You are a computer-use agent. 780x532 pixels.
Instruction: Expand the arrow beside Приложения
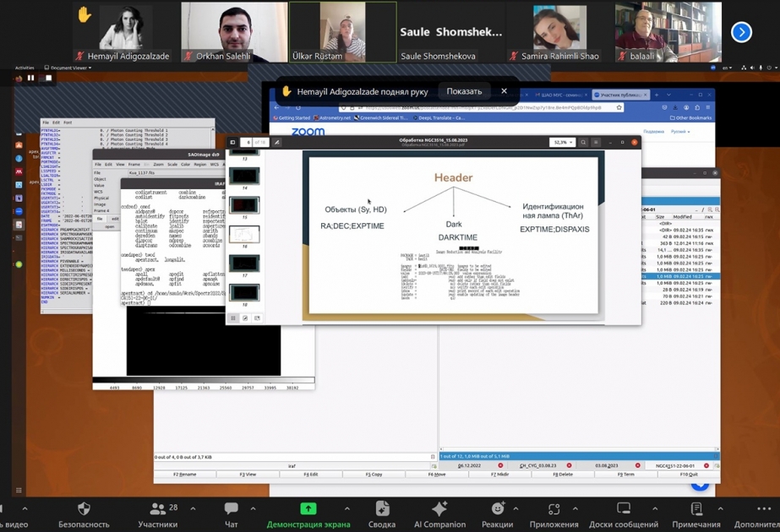point(575,508)
